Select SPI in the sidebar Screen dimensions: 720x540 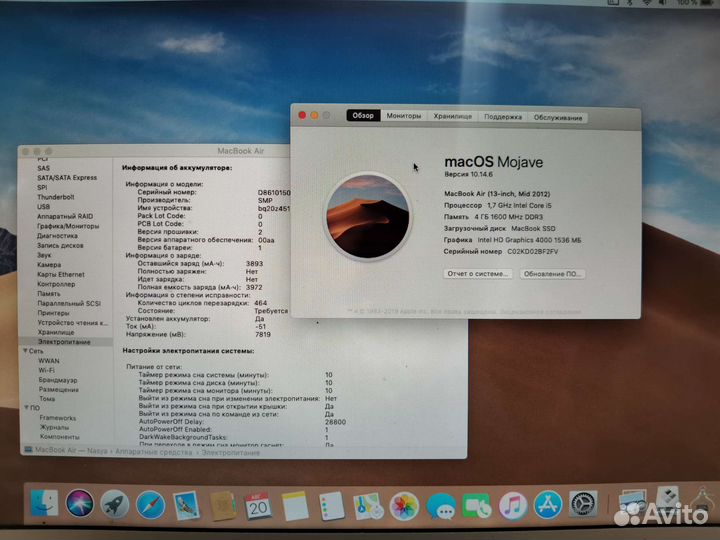click(x=42, y=187)
